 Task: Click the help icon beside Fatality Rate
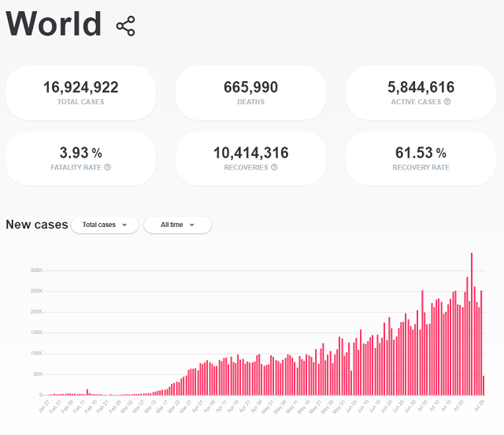[107, 167]
